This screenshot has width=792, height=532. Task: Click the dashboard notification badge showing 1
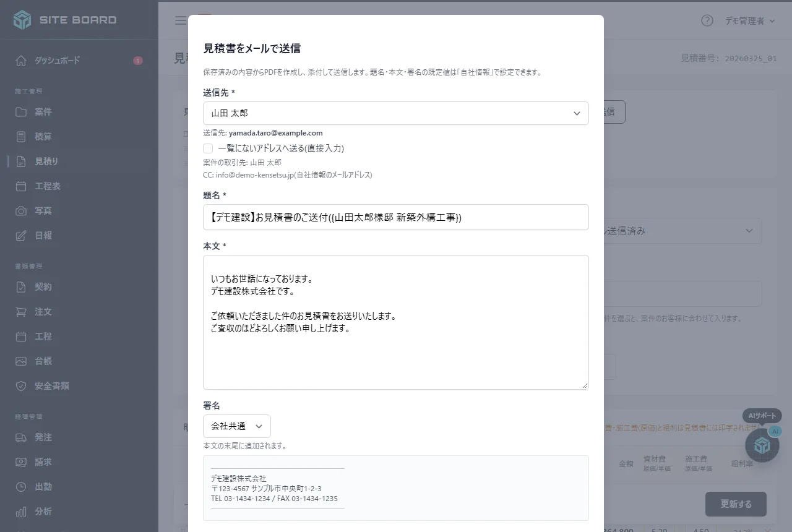click(x=138, y=61)
